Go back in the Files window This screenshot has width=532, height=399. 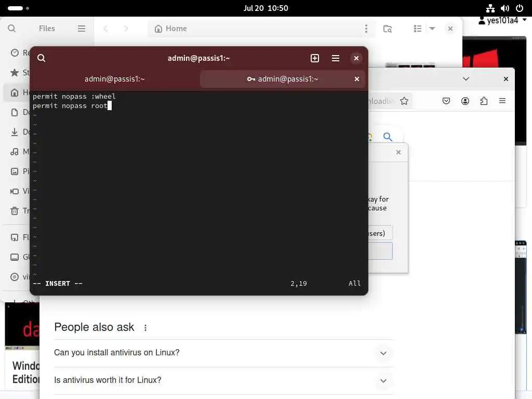pyautogui.click(x=105, y=29)
